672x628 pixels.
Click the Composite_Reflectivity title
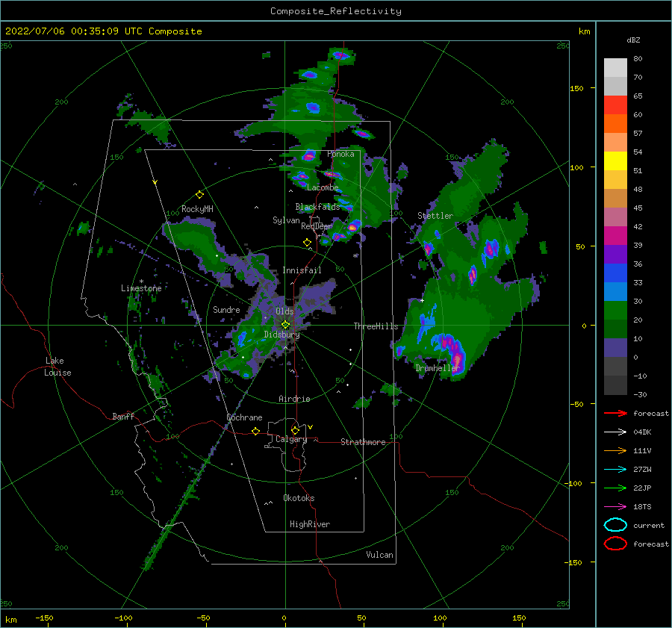336,11
